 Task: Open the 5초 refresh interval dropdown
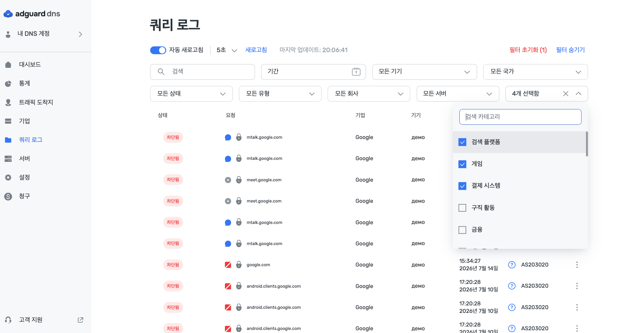tap(227, 50)
